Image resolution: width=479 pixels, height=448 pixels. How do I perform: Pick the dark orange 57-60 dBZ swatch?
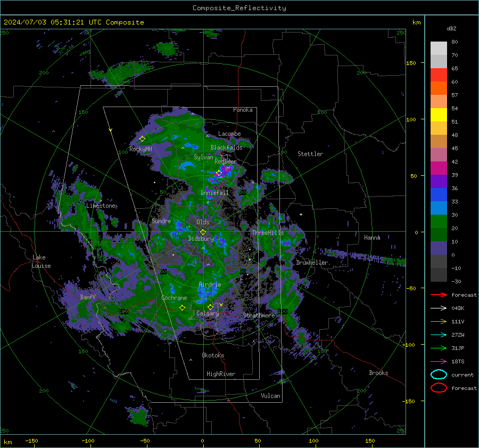point(439,88)
